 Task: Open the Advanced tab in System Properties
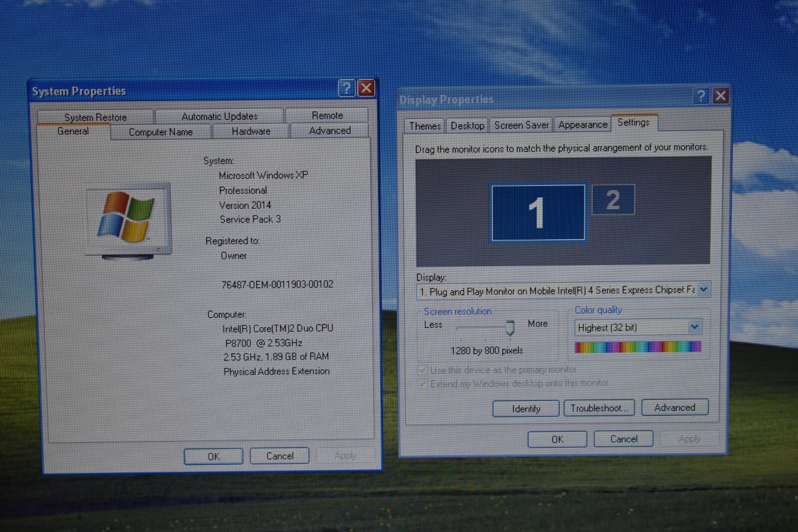point(330,131)
